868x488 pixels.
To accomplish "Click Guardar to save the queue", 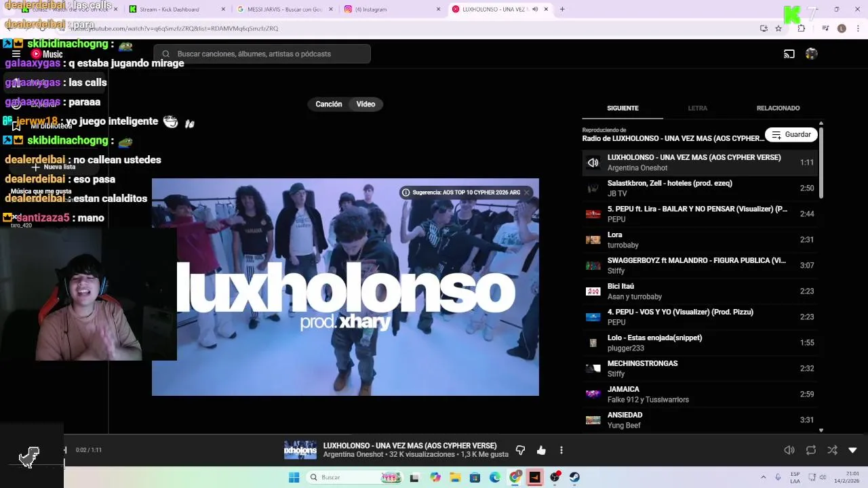I will [x=791, y=135].
